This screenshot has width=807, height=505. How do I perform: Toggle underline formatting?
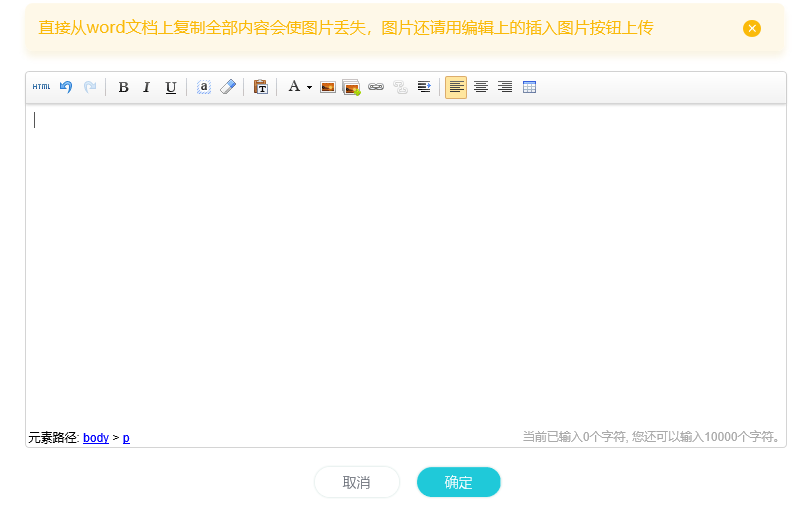pyautogui.click(x=171, y=87)
